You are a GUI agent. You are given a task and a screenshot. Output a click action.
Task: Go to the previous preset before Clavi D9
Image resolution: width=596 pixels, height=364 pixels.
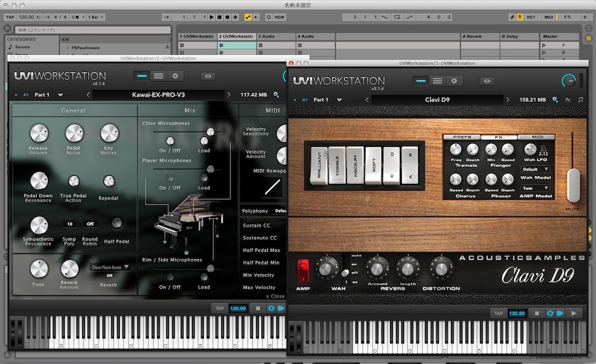pyautogui.click(x=367, y=99)
